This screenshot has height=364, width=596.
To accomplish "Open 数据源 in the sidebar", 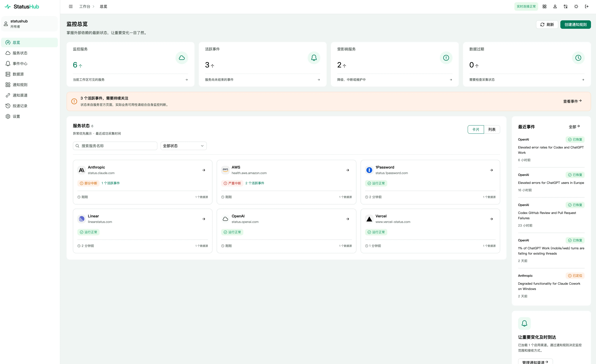I will pyautogui.click(x=30, y=74).
